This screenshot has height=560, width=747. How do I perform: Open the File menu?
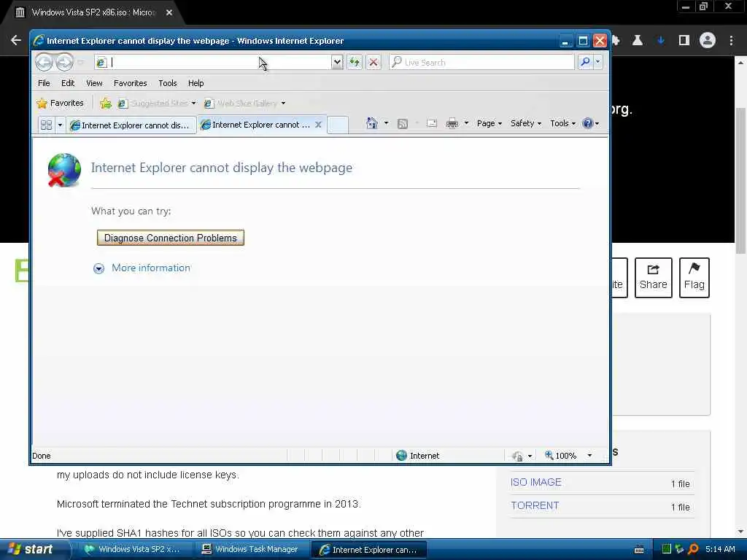(x=44, y=83)
